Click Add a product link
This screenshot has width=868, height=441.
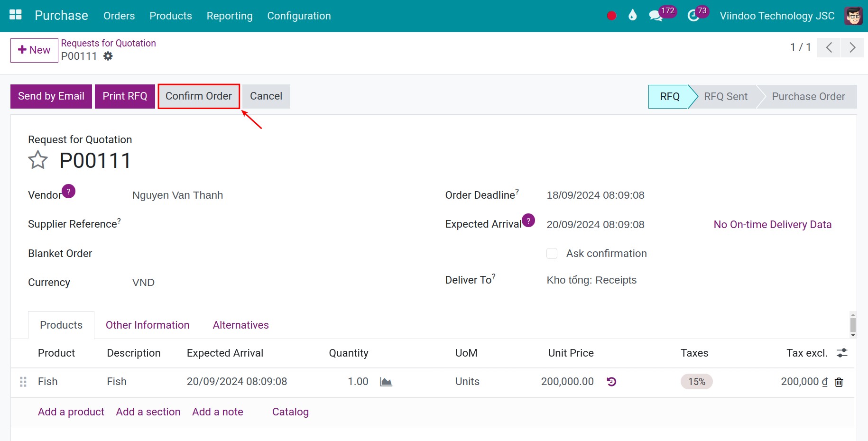point(71,412)
